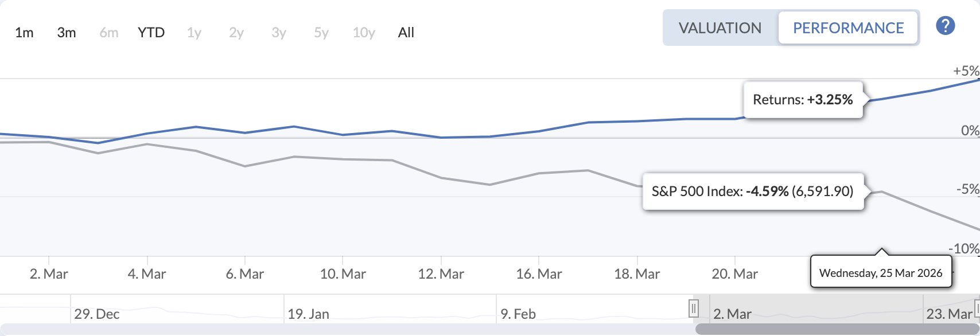The height and width of the screenshot is (336, 980).
Task: Click the 29. Dec label on the navigator
Action: tap(98, 314)
